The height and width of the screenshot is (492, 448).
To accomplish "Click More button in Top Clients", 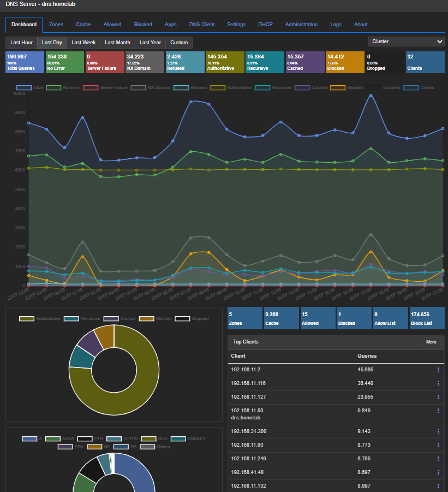I will coord(431,342).
